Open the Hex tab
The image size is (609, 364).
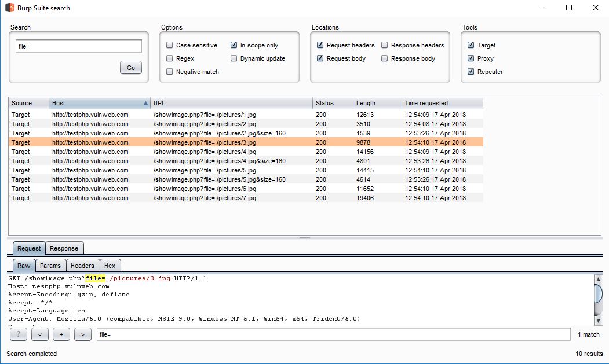(110, 266)
